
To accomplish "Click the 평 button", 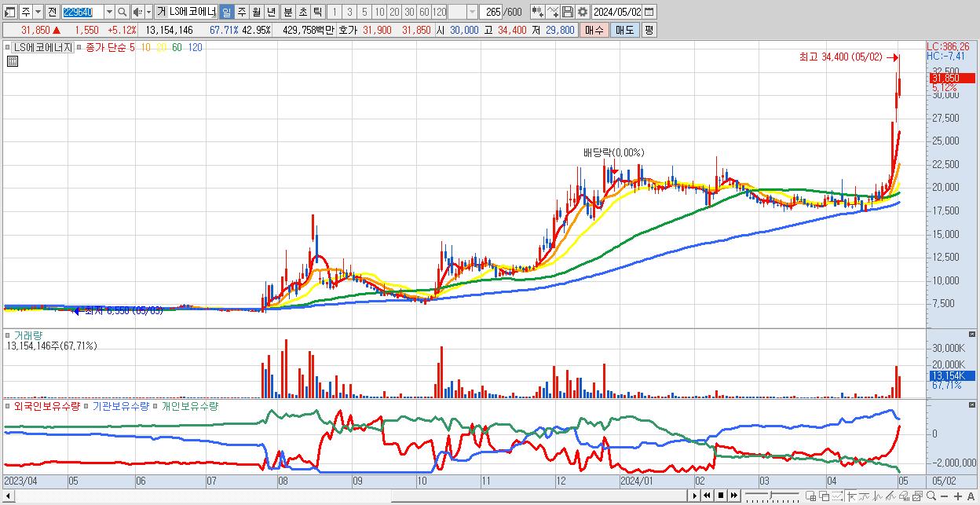I will (649, 30).
